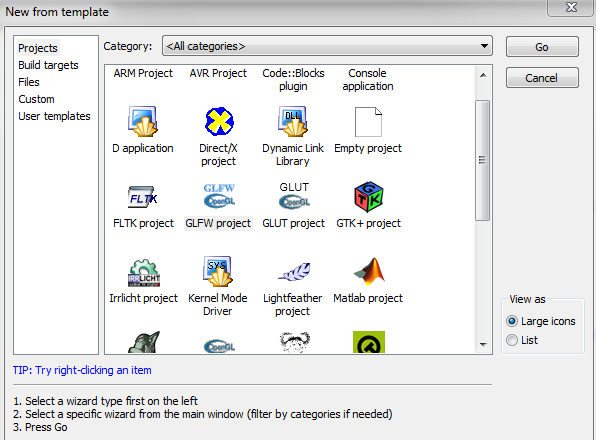Image resolution: width=596 pixels, height=440 pixels.
Task: Select the GLFW OpenGL icon
Action: coord(219,196)
